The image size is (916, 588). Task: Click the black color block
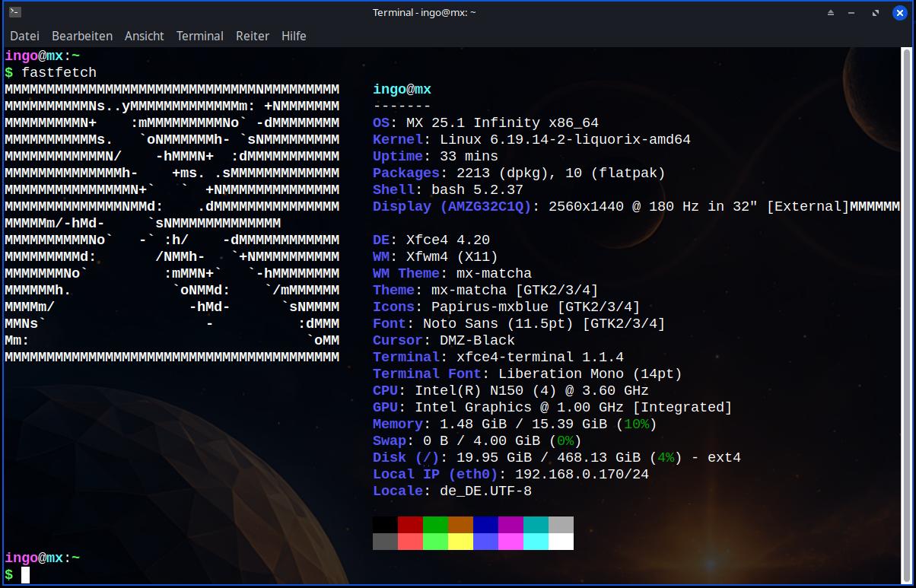385,525
